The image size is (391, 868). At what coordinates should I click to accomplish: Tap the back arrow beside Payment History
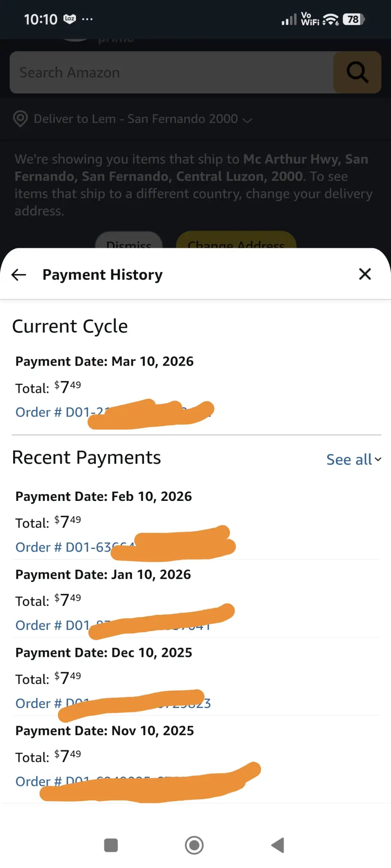[19, 274]
